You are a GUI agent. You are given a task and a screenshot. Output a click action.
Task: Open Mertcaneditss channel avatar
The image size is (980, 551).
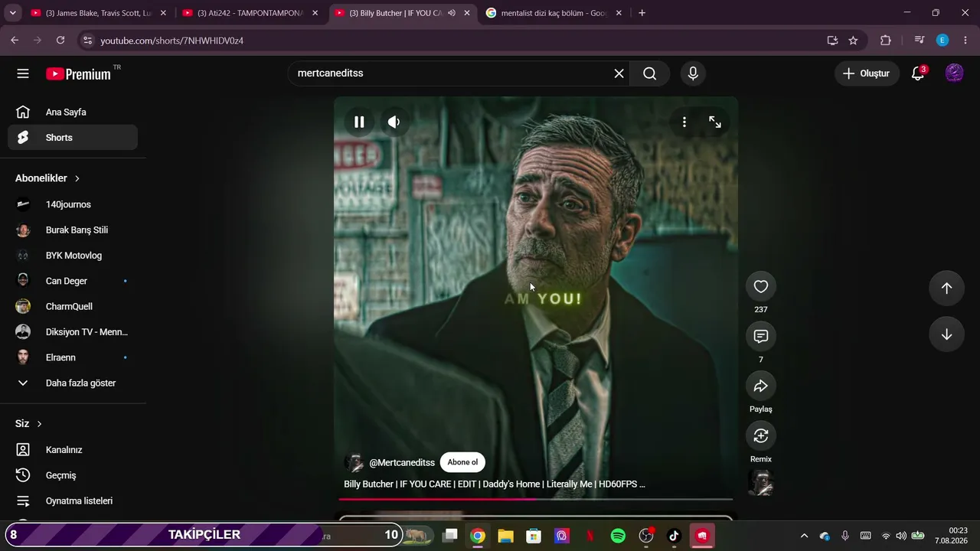(354, 462)
